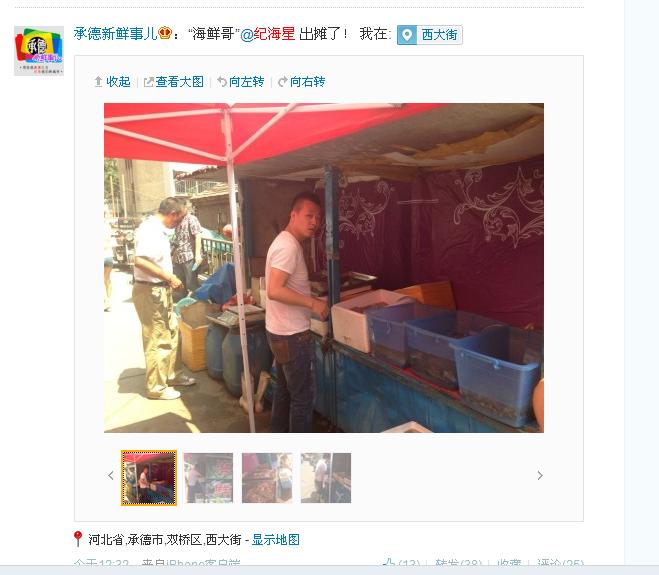The height and width of the screenshot is (575, 659).
Task: Click 显示地图 to show the map
Action: coord(276,539)
